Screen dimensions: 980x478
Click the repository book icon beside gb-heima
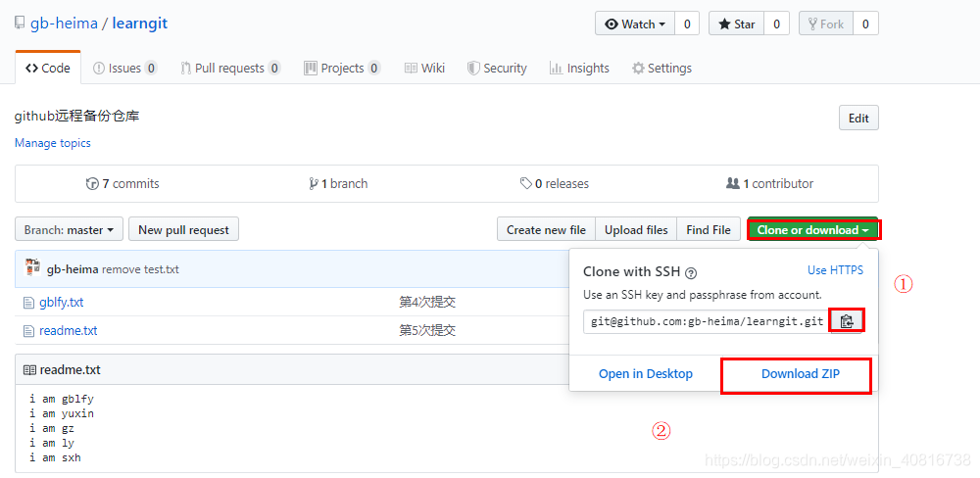pos(20,24)
